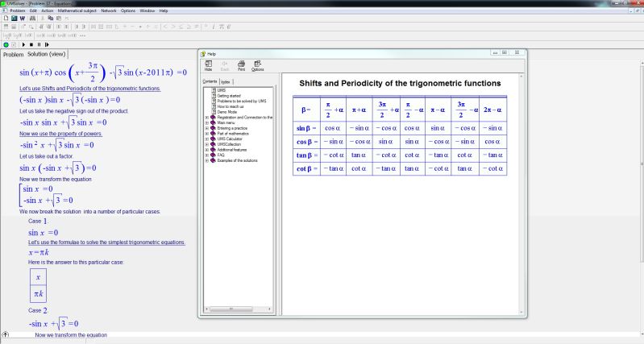The image size is (644, 344).
Task: Open the Help menu in menu bar
Action: pos(164,10)
